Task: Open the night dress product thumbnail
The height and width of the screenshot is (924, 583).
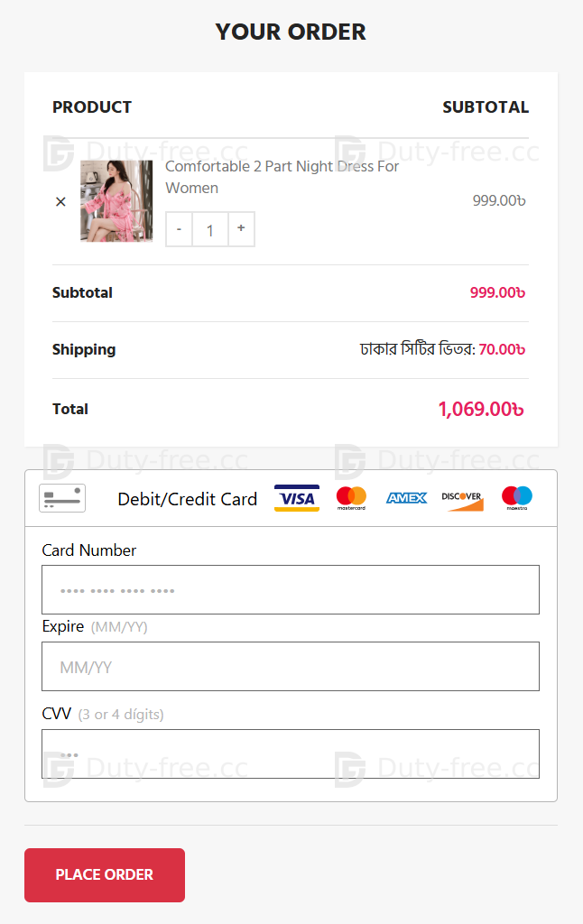Action: [x=116, y=201]
